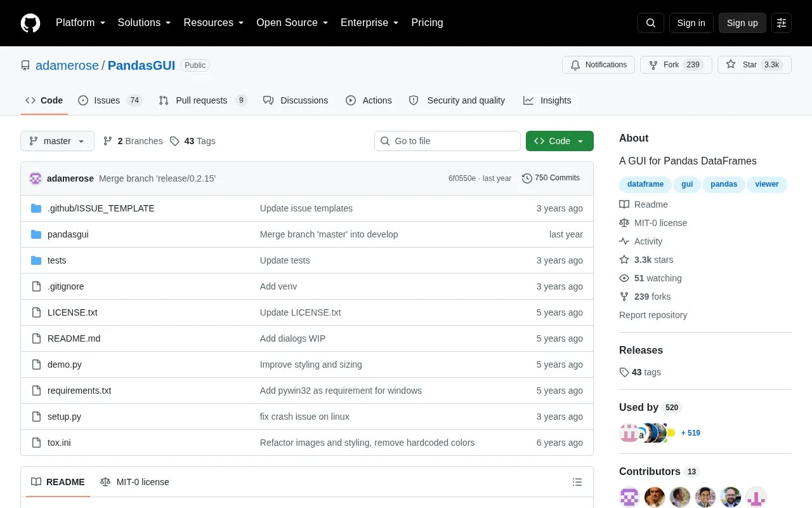Click the setup.py file icon
The image size is (812, 508).
tap(36, 417)
